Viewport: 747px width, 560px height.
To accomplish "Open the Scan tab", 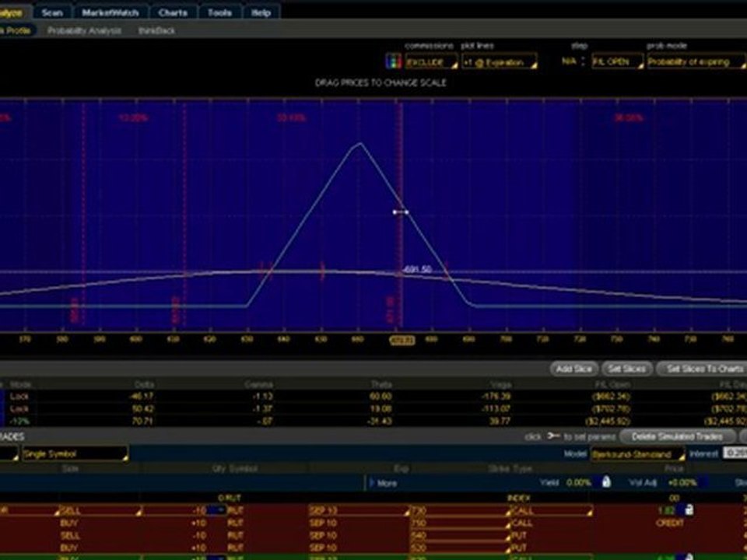I will click(52, 12).
